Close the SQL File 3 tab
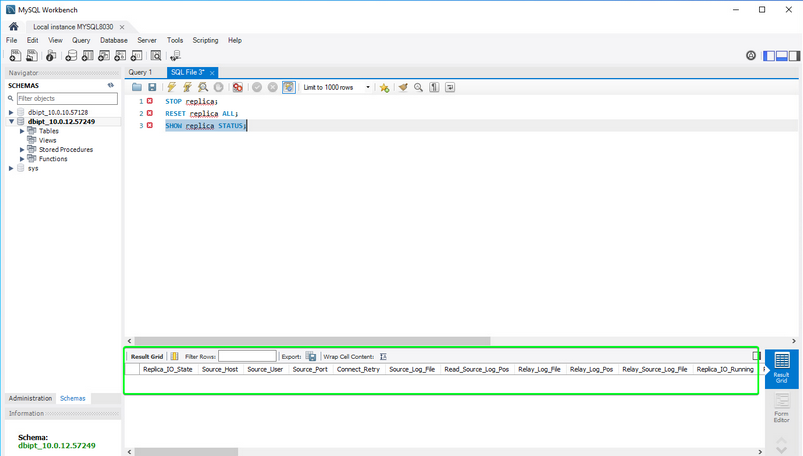This screenshot has width=803, height=456. (212, 73)
